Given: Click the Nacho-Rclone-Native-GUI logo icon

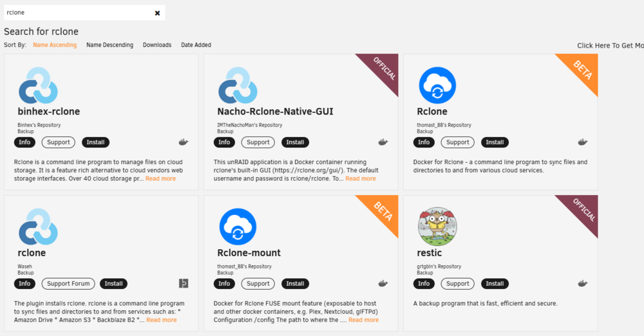Looking at the screenshot, I should (x=238, y=86).
